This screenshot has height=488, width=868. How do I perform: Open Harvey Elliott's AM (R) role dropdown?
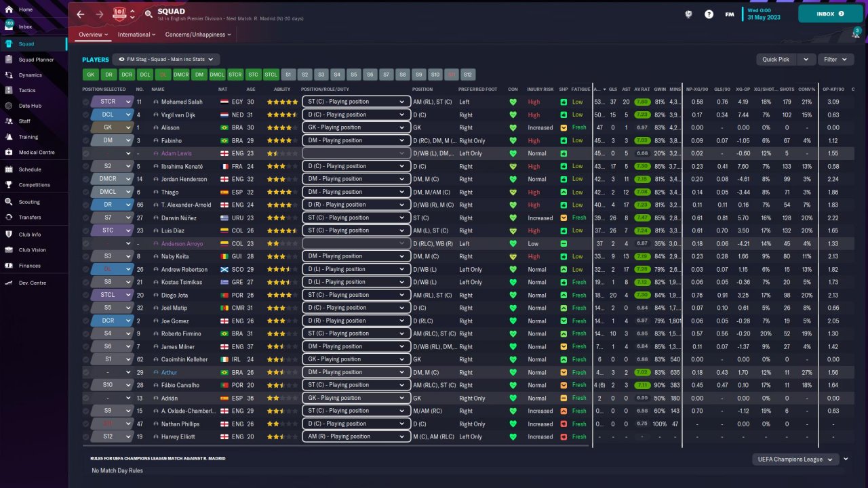coord(356,436)
